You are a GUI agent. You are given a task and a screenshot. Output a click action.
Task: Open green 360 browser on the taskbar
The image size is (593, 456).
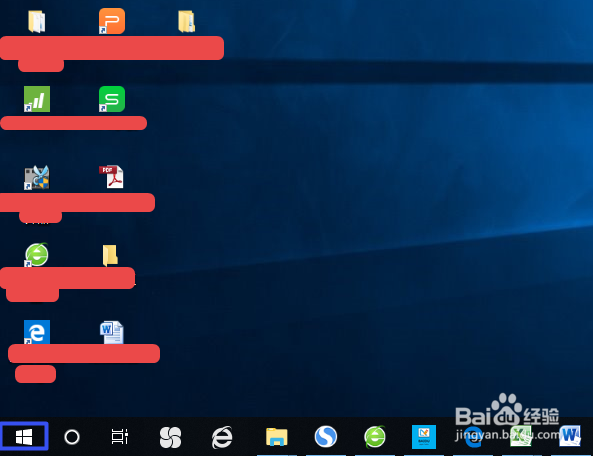375,437
